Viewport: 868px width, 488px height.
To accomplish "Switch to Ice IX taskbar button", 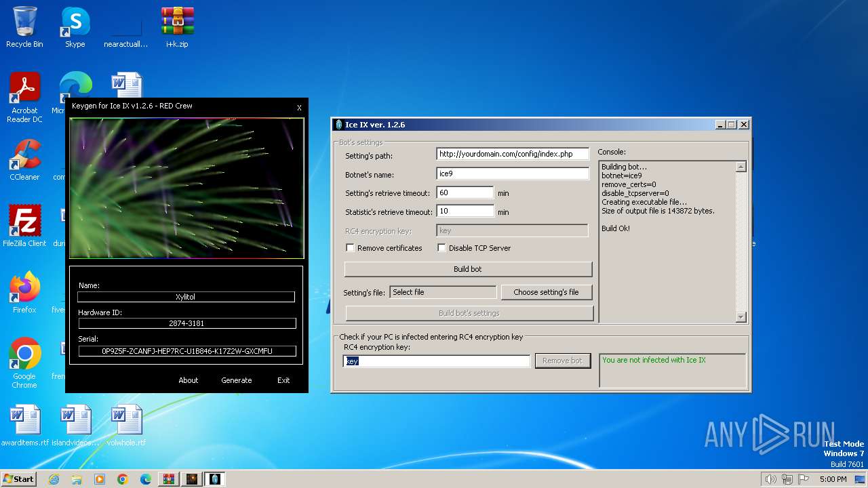I will (215, 479).
